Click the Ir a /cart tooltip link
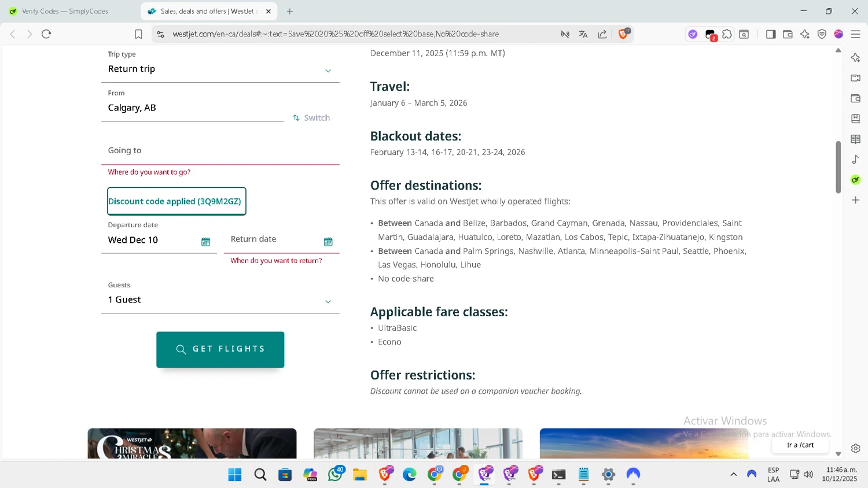This screenshot has width=868, height=488. 800,445
